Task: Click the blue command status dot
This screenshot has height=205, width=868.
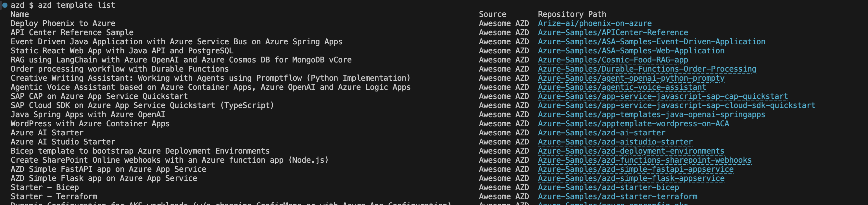Action: tap(5, 5)
